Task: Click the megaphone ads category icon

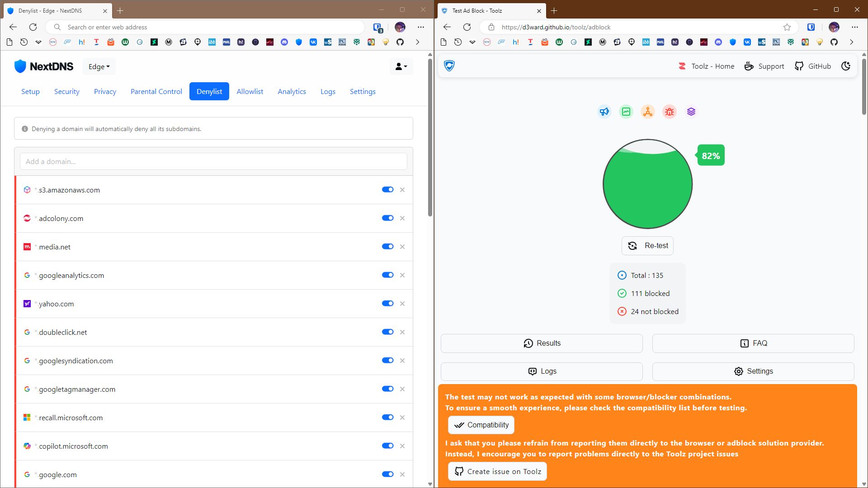Action: (604, 112)
